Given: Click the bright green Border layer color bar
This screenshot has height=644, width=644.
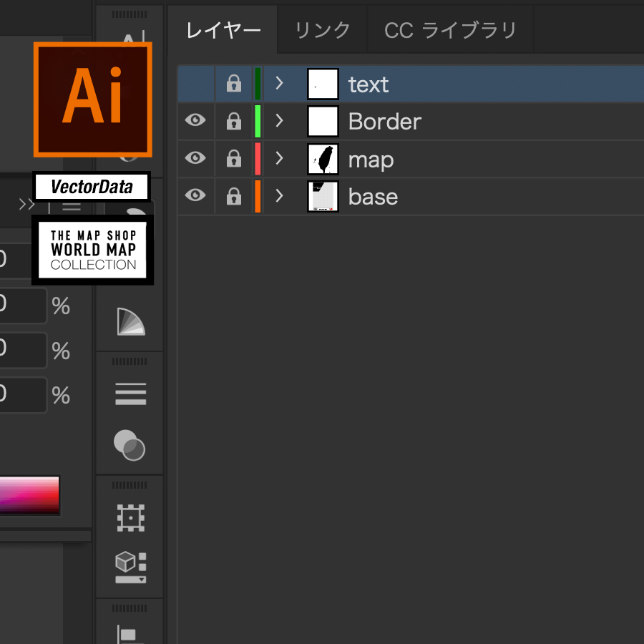Looking at the screenshot, I should (258, 121).
